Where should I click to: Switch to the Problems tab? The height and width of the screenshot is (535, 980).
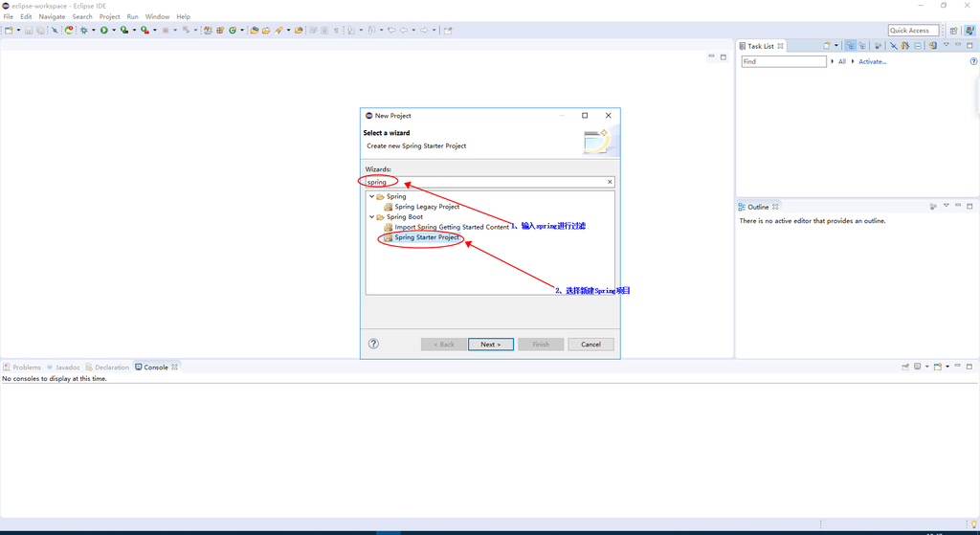coord(23,368)
